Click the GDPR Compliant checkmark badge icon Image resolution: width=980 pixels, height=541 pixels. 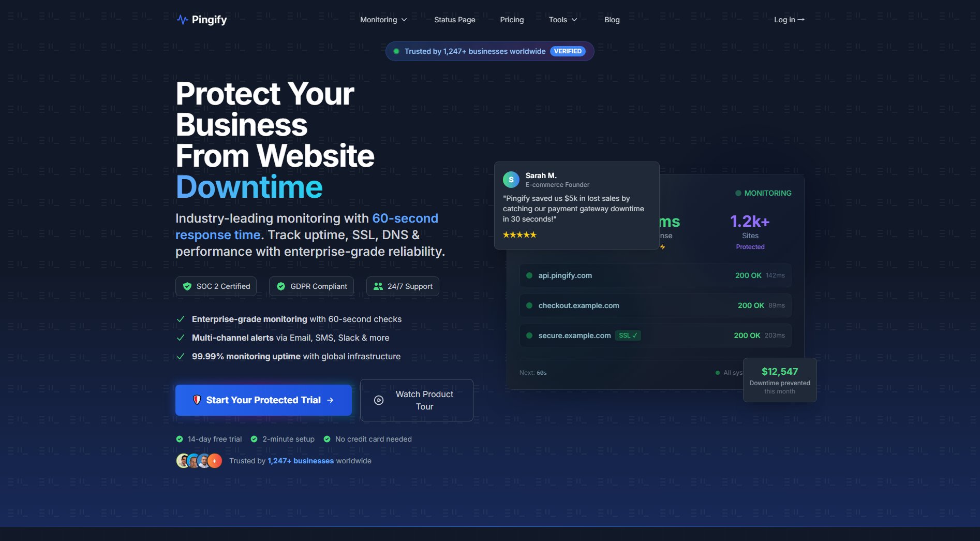tap(281, 286)
